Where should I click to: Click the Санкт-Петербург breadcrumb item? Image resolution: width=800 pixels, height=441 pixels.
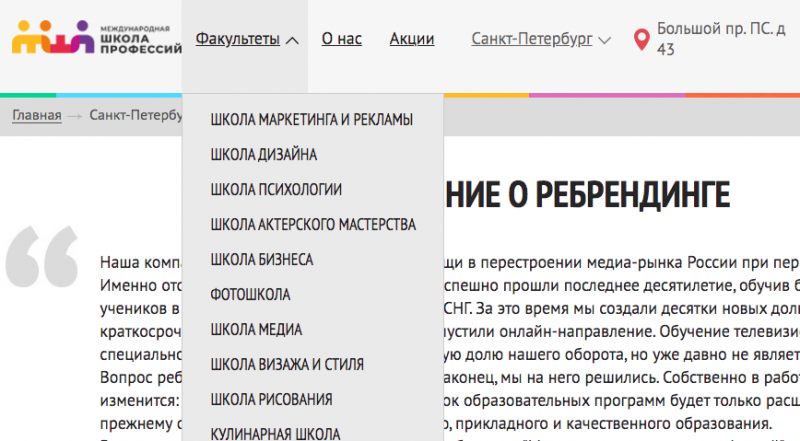tap(136, 115)
